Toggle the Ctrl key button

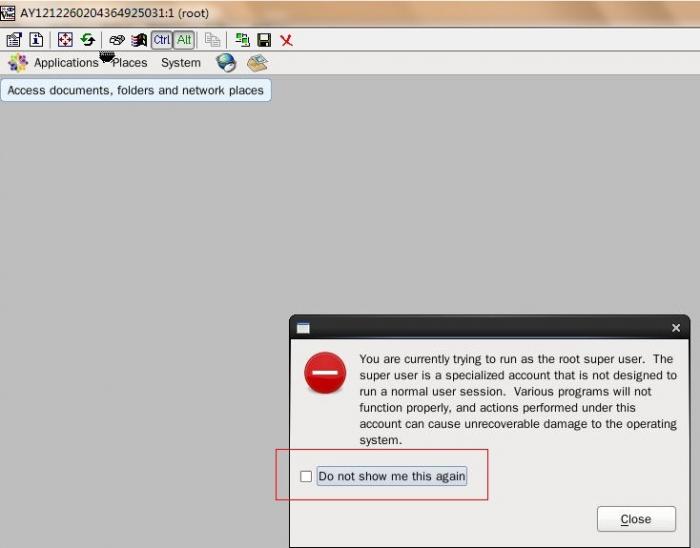point(162,40)
